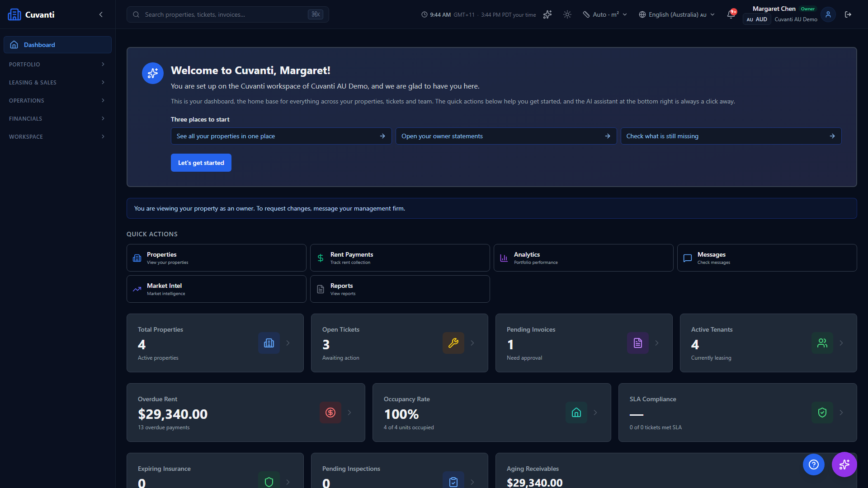Viewport: 868px width, 488px height.
Task: Open the Analytics quick action
Action: (584, 258)
